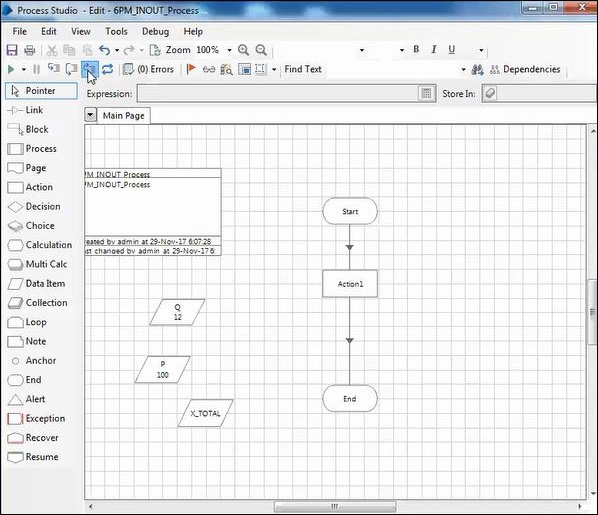Select the Action stage tool
Image resolution: width=598 pixels, height=515 pixels.
pos(30,187)
